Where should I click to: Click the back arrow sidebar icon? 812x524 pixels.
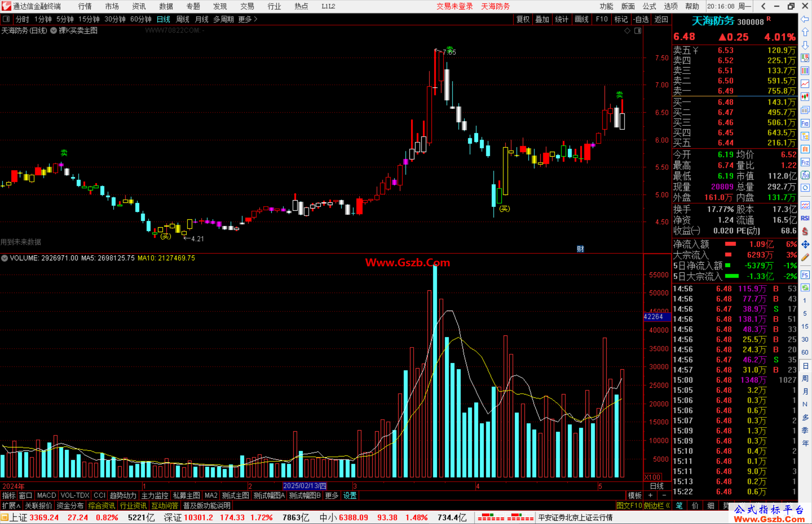click(x=805, y=19)
